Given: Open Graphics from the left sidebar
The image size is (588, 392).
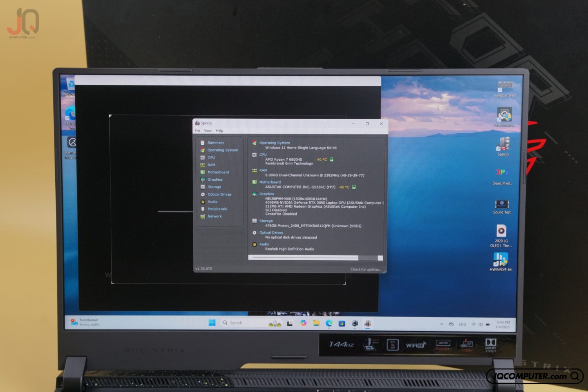Looking at the screenshot, I should click(x=211, y=180).
